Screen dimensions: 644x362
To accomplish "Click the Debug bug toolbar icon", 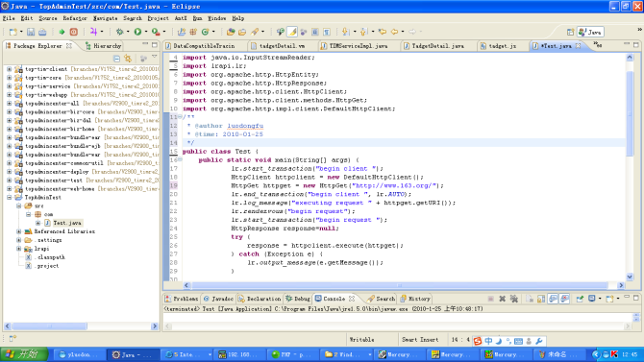I will [x=119, y=32].
